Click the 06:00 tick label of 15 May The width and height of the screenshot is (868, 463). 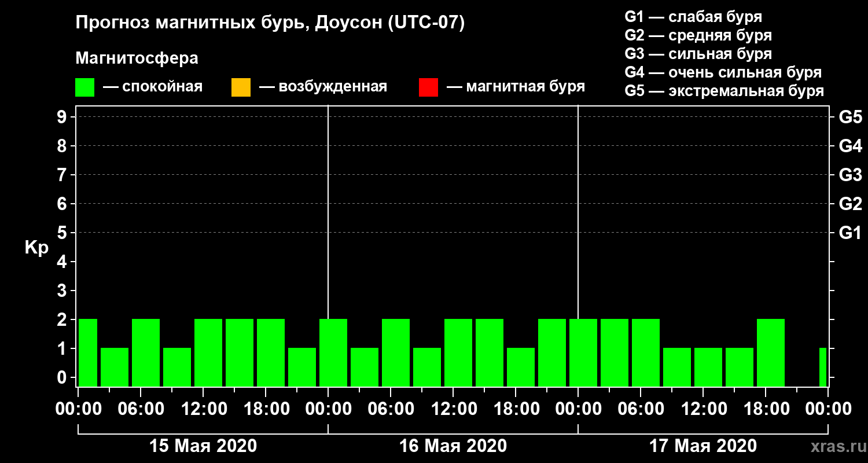[141, 409]
